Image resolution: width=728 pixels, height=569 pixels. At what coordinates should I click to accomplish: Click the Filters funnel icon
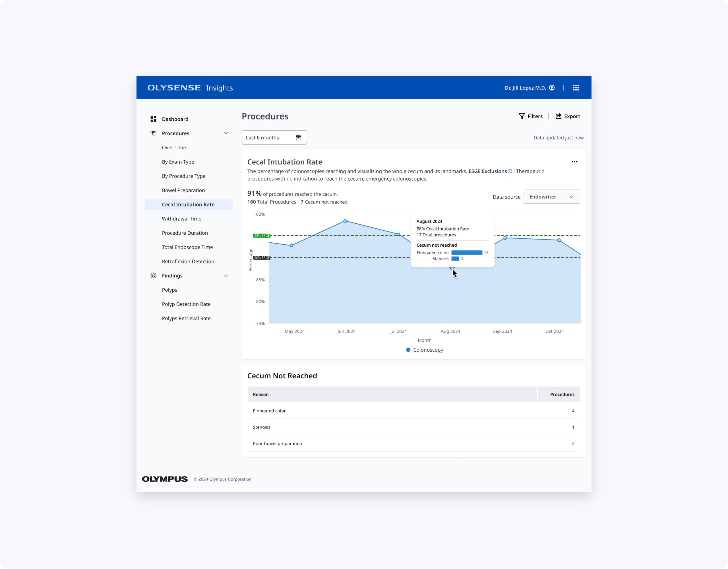522,116
